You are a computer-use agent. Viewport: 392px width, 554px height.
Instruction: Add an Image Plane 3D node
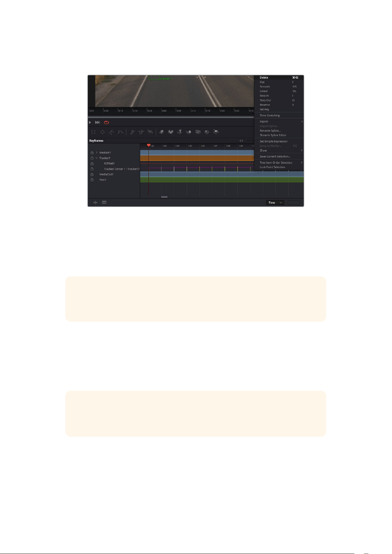point(161,132)
